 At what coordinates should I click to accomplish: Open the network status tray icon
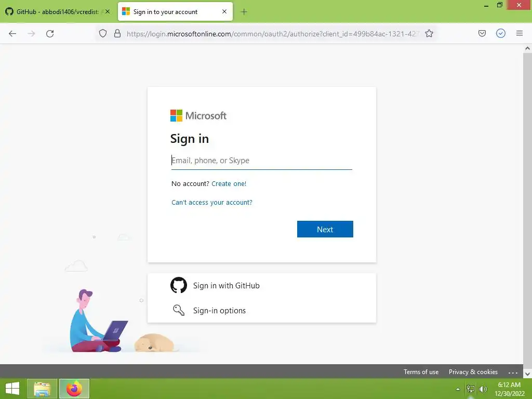[x=471, y=389]
